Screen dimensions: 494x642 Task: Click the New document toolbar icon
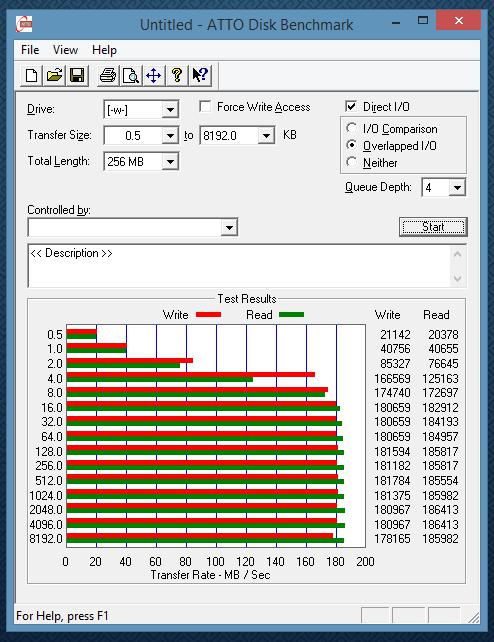32,75
